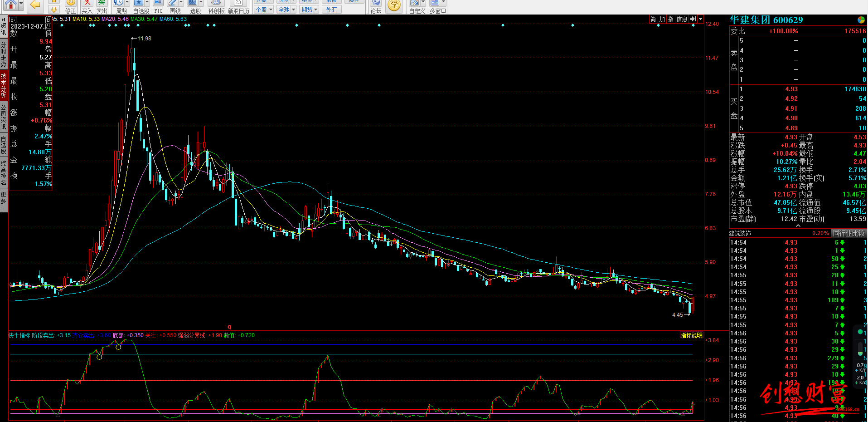Viewport: 868px width, 422px height.
Task: Click the 卖出 sell icon
Action: click(x=102, y=6)
